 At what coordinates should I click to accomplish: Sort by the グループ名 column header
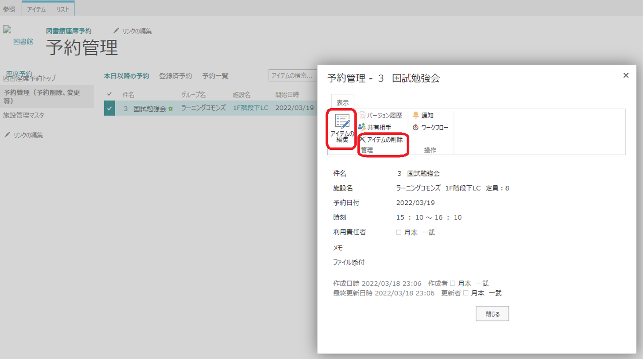(194, 95)
